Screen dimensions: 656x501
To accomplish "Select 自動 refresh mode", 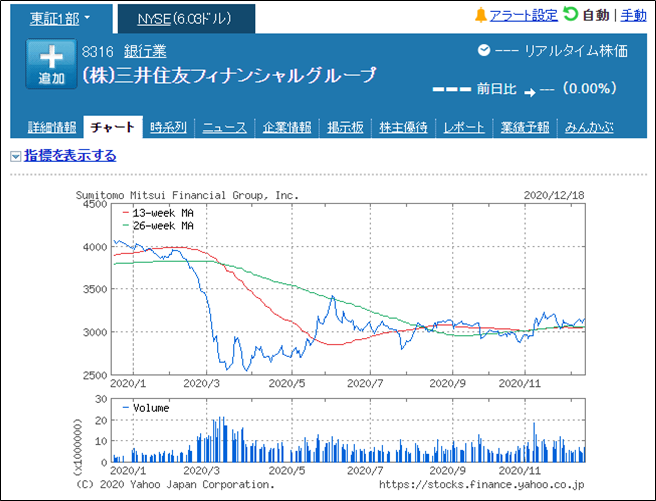I will [596, 15].
